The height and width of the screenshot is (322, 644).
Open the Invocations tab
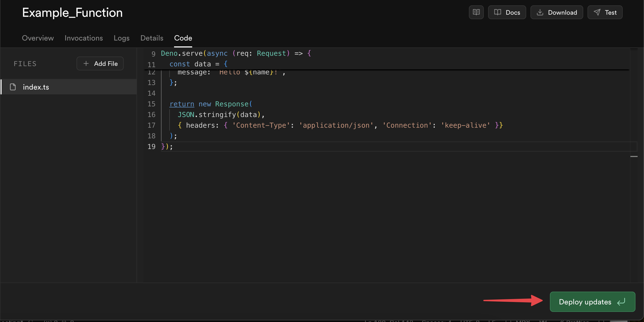[x=83, y=38]
